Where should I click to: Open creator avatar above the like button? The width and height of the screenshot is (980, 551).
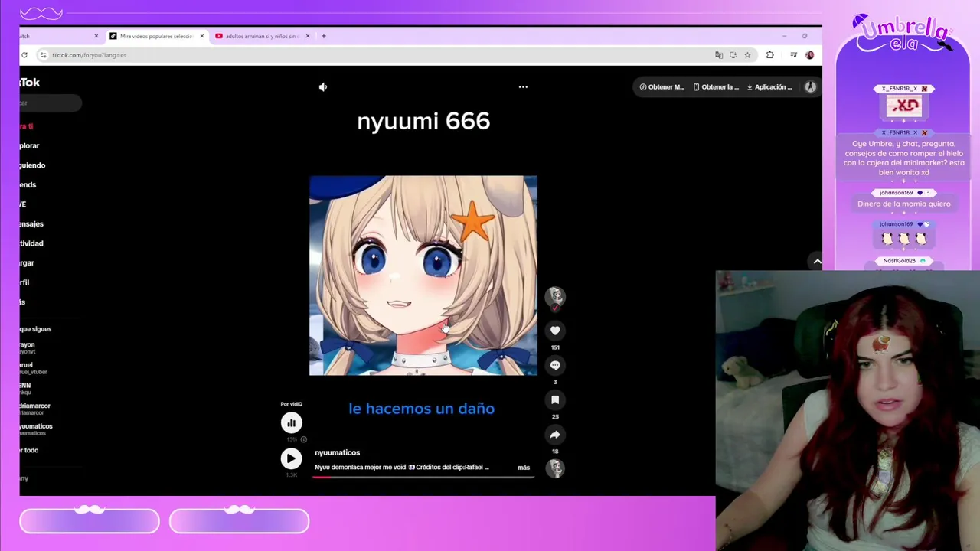point(555,297)
